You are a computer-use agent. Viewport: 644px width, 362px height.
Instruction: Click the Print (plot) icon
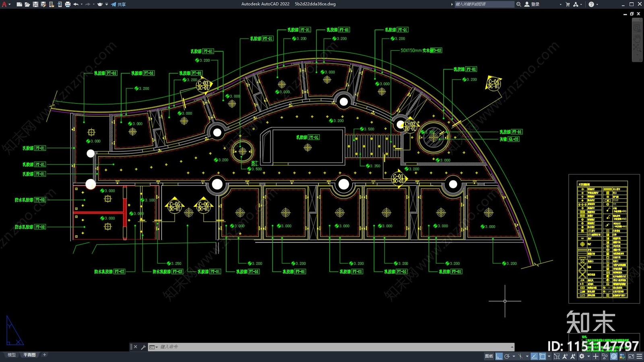68,4
